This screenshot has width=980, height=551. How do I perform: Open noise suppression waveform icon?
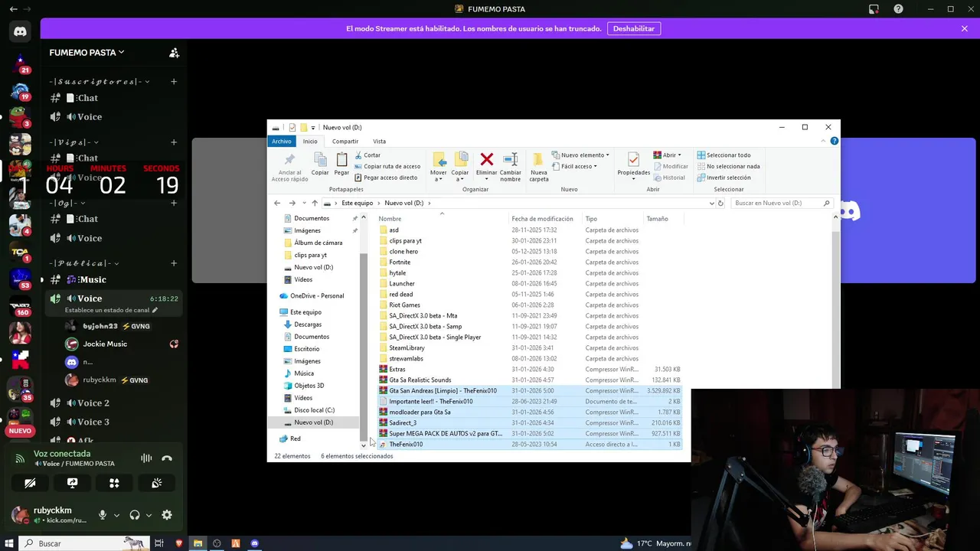(146, 458)
